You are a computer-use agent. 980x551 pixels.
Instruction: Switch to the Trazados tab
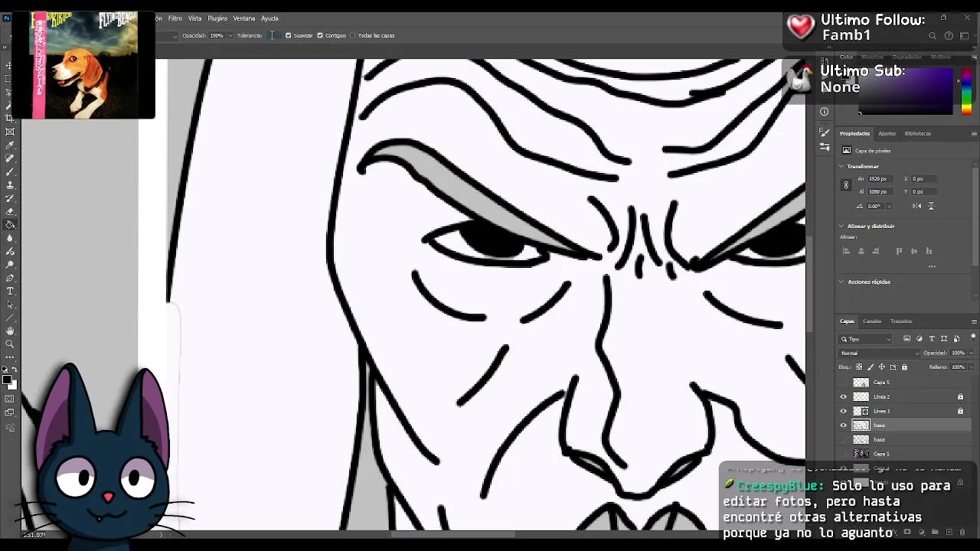pyautogui.click(x=901, y=321)
